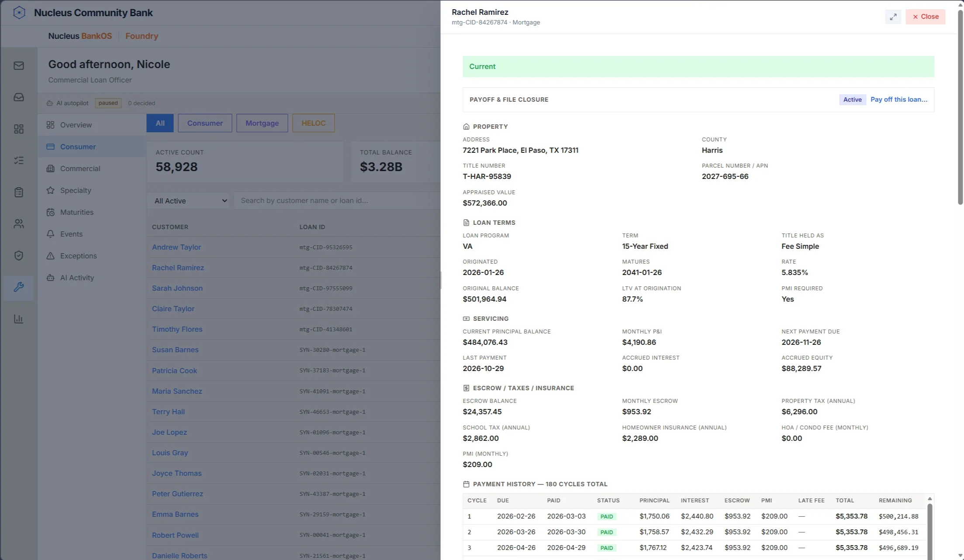This screenshot has height=560, width=964.
Task: Open the people icon in left rail
Action: pyautogui.click(x=19, y=224)
